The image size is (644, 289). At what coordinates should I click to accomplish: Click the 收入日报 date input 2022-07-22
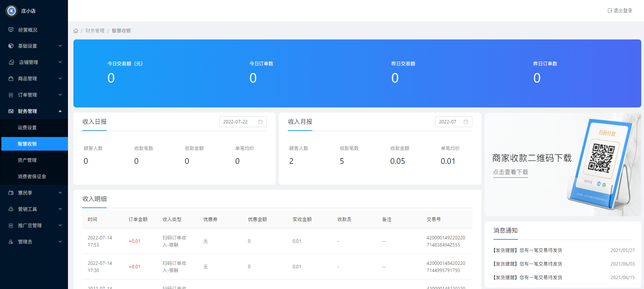pyautogui.click(x=243, y=122)
